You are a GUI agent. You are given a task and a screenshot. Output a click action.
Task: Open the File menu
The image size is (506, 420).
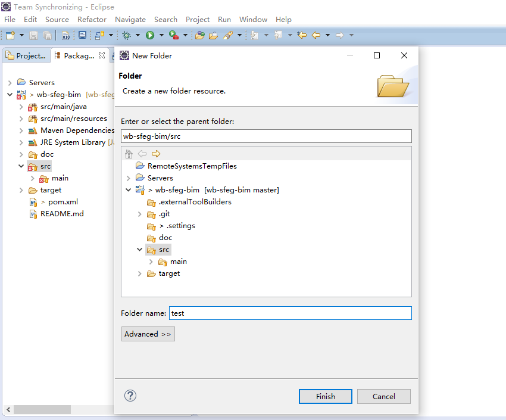[10, 20]
